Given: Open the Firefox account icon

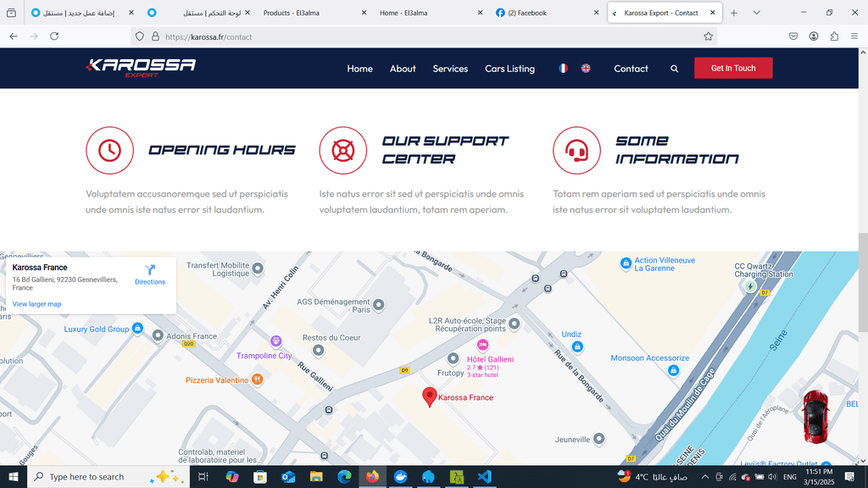Looking at the screenshot, I should point(814,36).
